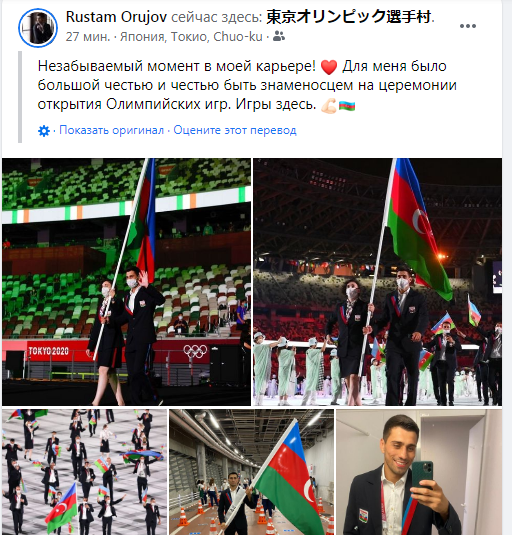Open mirror selfie photo with green phone

419,472
